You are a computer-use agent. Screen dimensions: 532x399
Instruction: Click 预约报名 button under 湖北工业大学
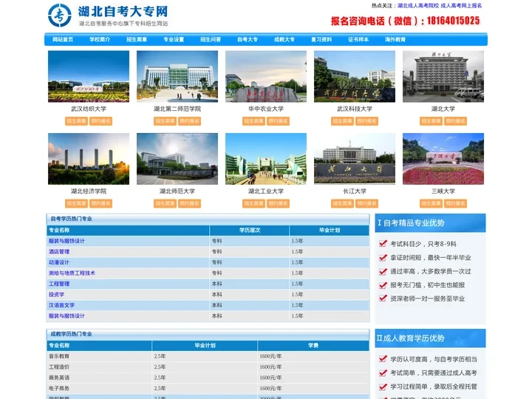[x=279, y=204]
